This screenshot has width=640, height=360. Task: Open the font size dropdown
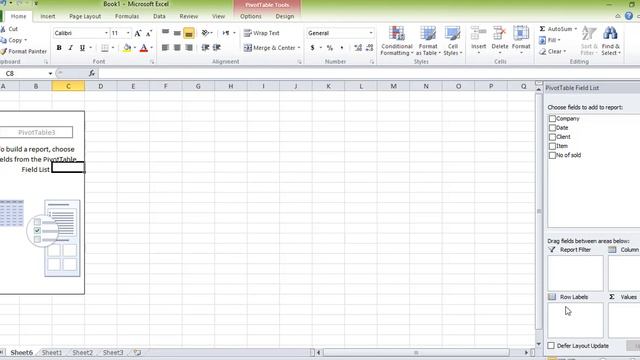point(128,33)
